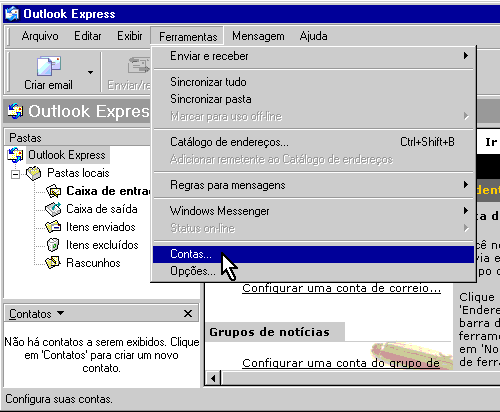Click the Criar email toolbar button label
Screen dimensions: 500x412
[x=48, y=85]
